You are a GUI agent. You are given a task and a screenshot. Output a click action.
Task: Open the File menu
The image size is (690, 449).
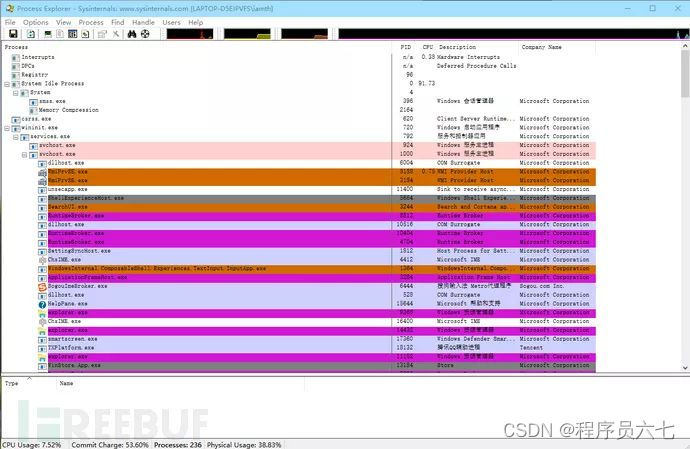pos(10,22)
